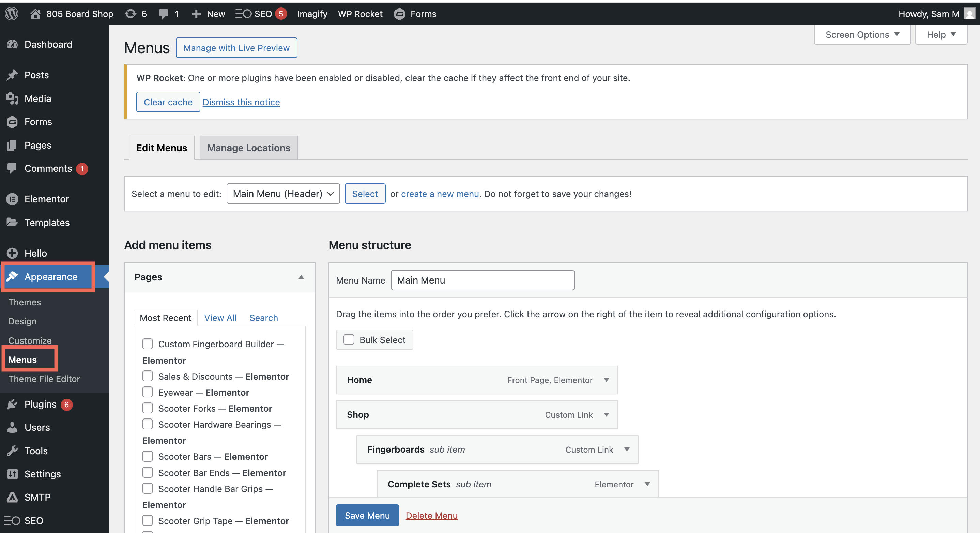
Task: Select the Edit Menus tab
Action: point(162,148)
